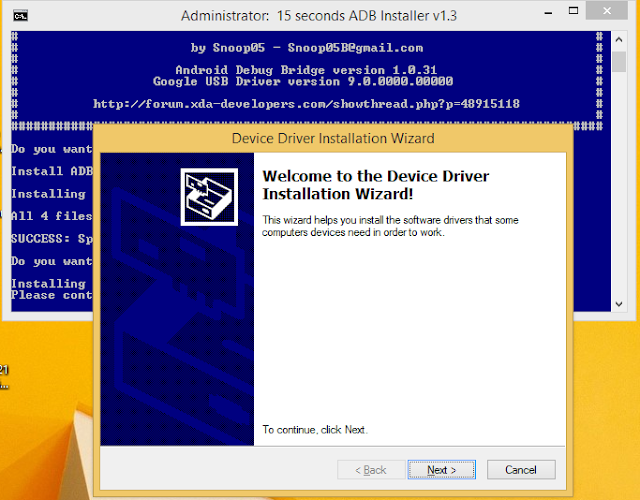Screen dimensions: 640x500
Task: Click the Snoop05 email address line
Action: point(307,48)
